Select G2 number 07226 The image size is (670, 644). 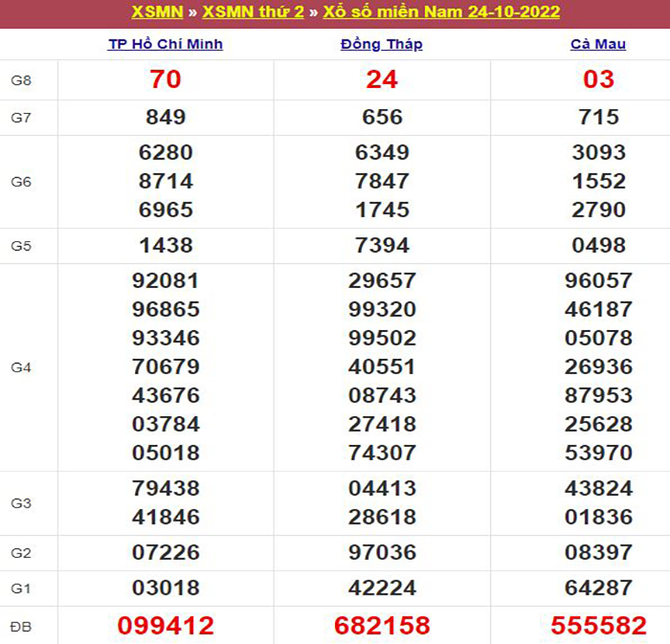166,552
